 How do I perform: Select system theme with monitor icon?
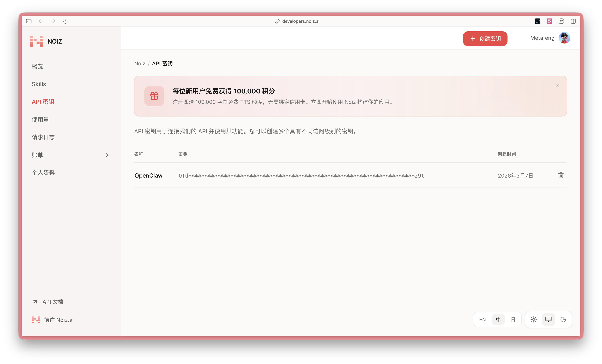pyautogui.click(x=548, y=320)
